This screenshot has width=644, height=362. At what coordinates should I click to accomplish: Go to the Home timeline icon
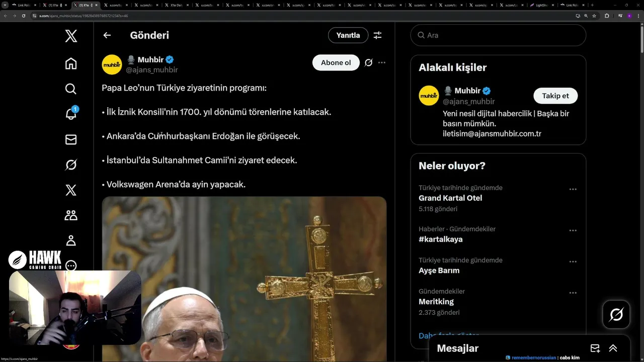[71, 63]
